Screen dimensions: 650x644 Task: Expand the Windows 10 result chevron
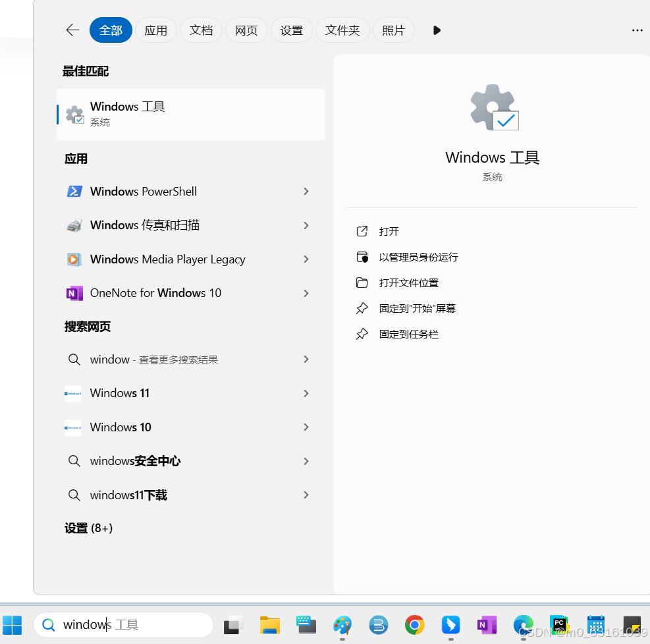coord(306,427)
